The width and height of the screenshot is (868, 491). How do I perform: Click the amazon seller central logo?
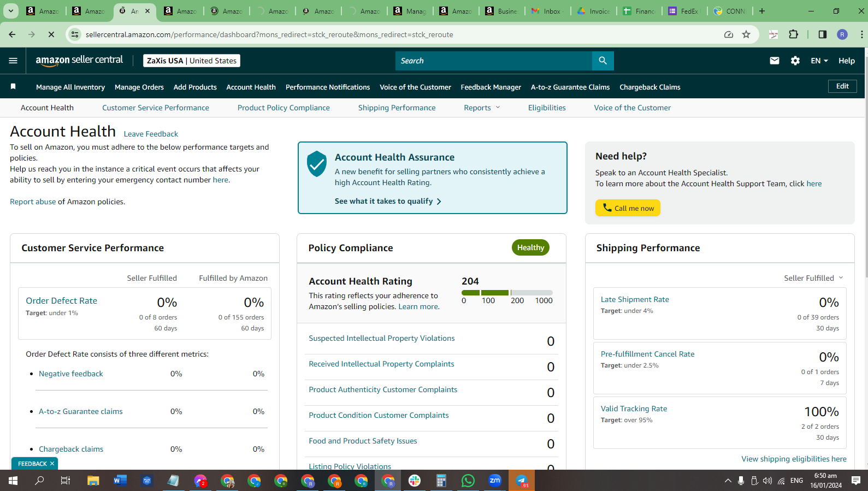[79, 61]
